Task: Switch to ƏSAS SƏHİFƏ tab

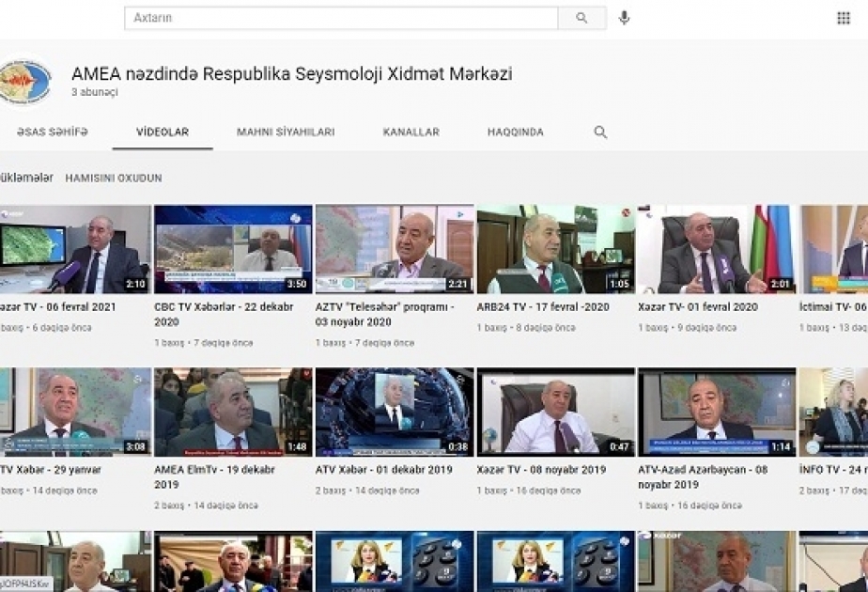Action: click(52, 132)
